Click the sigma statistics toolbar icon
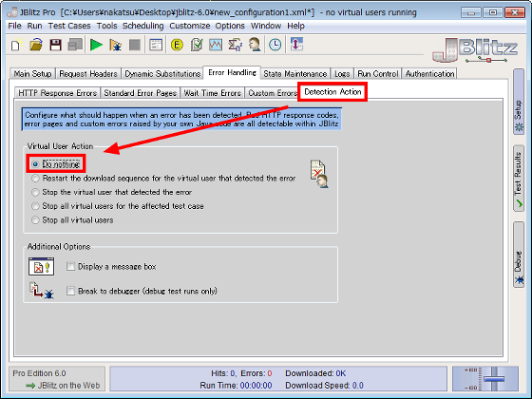The height and width of the screenshot is (399, 532). [x=236, y=45]
